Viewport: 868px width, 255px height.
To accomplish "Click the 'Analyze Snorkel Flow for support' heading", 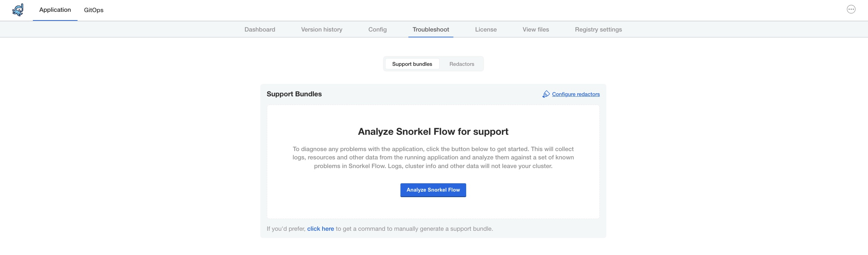I will (x=433, y=132).
